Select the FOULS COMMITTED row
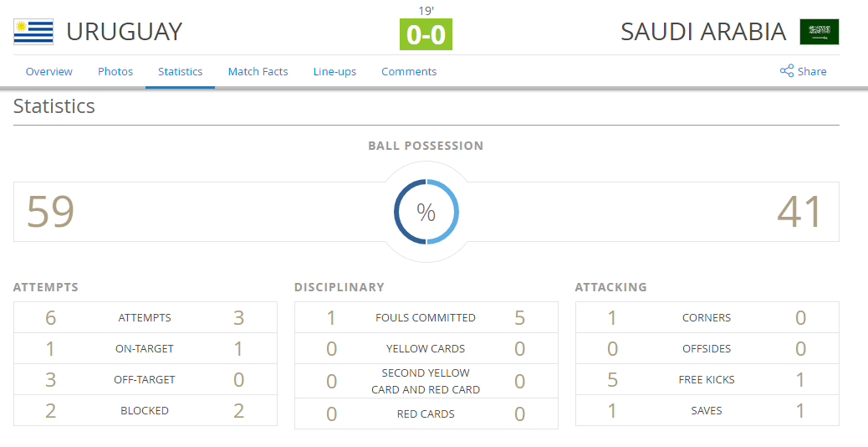This screenshot has height=447, width=868. coord(426,317)
